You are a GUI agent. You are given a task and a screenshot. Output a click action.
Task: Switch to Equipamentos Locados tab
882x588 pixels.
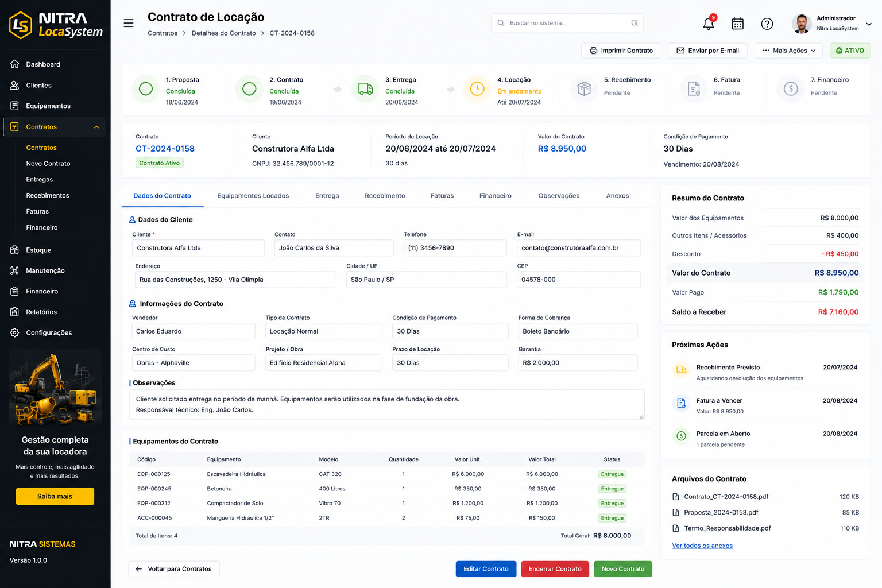(x=253, y=196)
